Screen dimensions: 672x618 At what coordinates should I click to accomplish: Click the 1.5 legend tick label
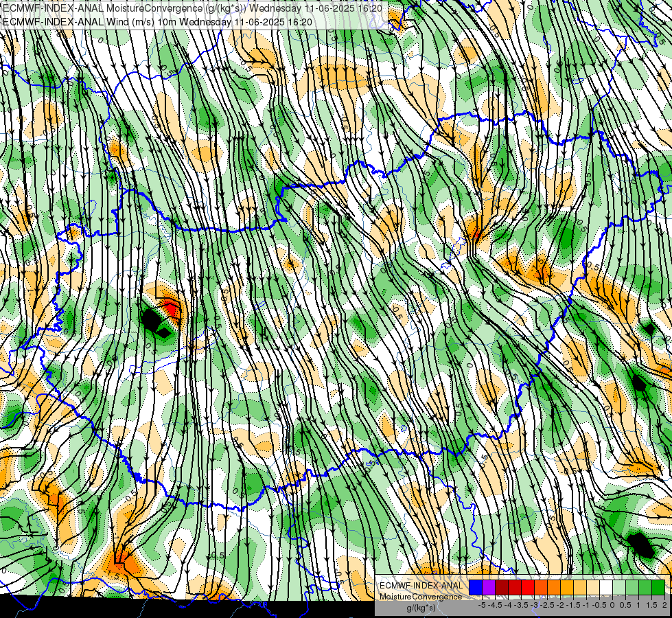(651, 605)
